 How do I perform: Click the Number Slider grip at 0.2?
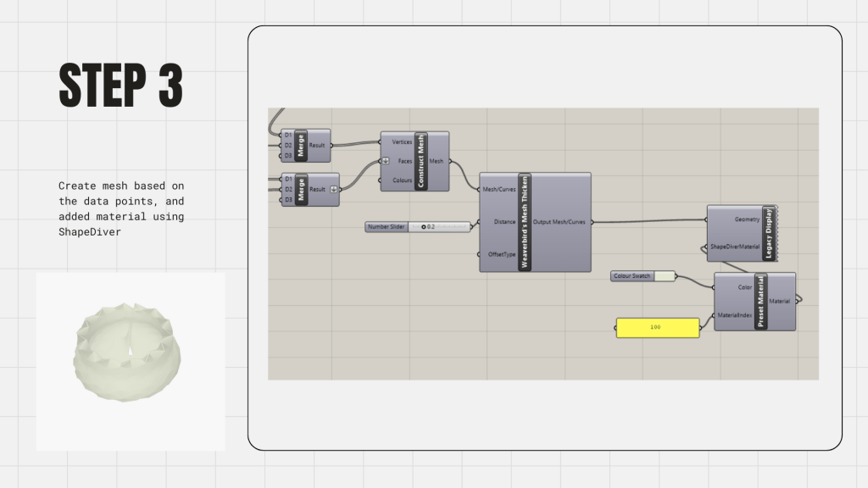423,227
